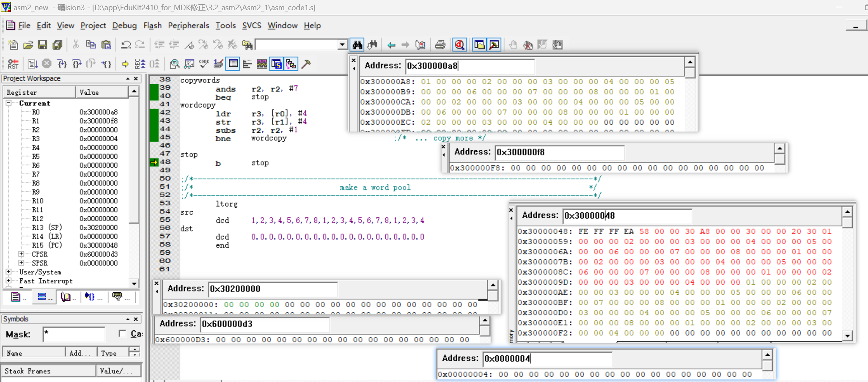Click the yellow Show Next Statement arrow
Image resolution: width=868 pixels, height=382 pixels.
(125, 64)
